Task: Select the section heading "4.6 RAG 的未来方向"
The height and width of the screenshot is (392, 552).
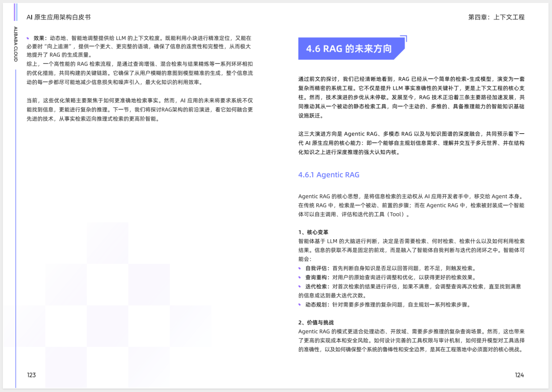Action: click(349, 49)
